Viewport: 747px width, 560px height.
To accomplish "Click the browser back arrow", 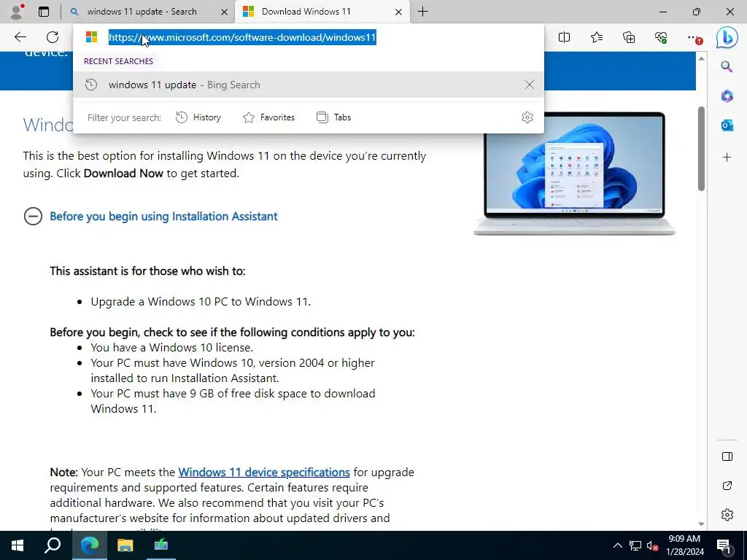I will tap(20, 37).
